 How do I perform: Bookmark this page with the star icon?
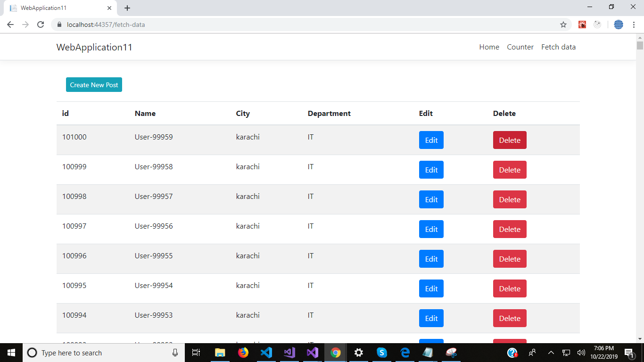point(563,24)
